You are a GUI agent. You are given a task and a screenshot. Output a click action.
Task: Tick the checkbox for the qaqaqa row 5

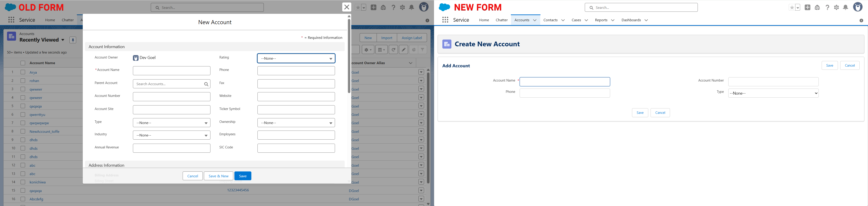click(x=23, y=106)
